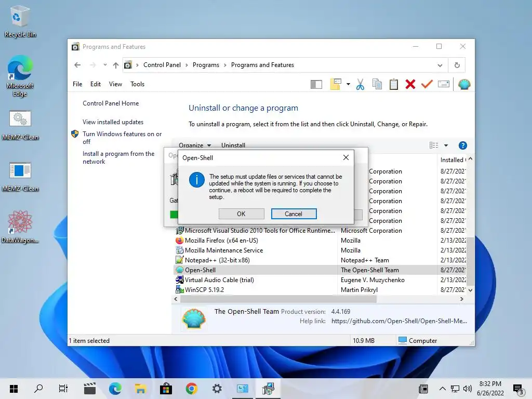
Task: Select Notepad++ (32-bit x86) entry
Action: (x=320, y=260)
